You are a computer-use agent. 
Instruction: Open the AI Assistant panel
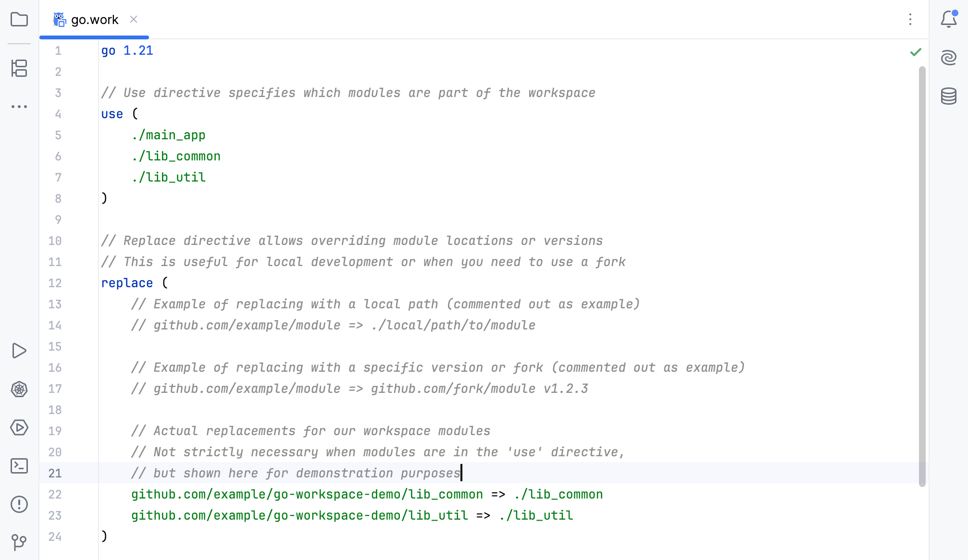(x=949, y=57)
